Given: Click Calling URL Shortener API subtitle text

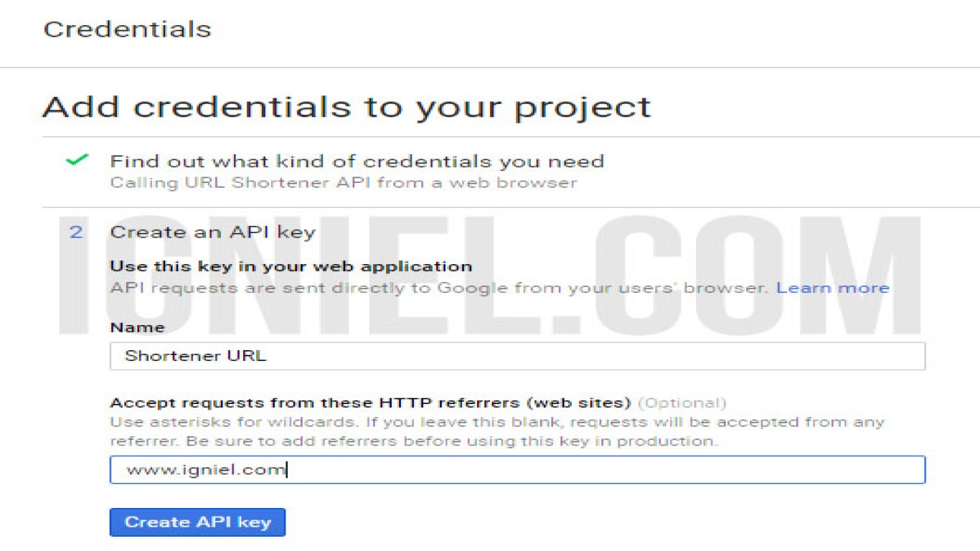Looking at the screenshot, I should pos(343,182).
